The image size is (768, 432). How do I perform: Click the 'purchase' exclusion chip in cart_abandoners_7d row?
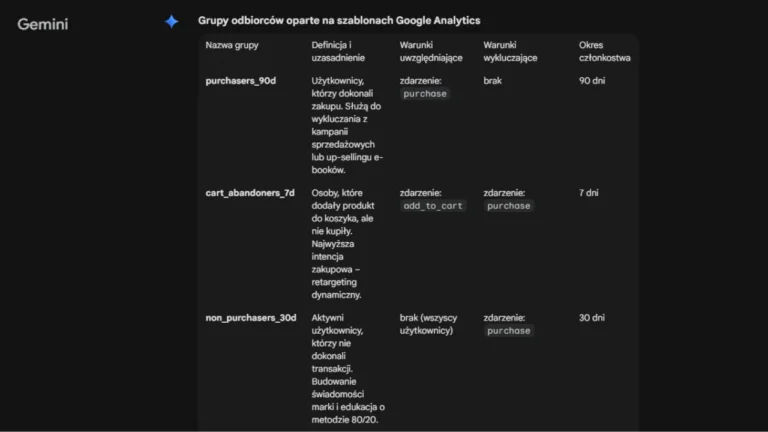point(509,206)
